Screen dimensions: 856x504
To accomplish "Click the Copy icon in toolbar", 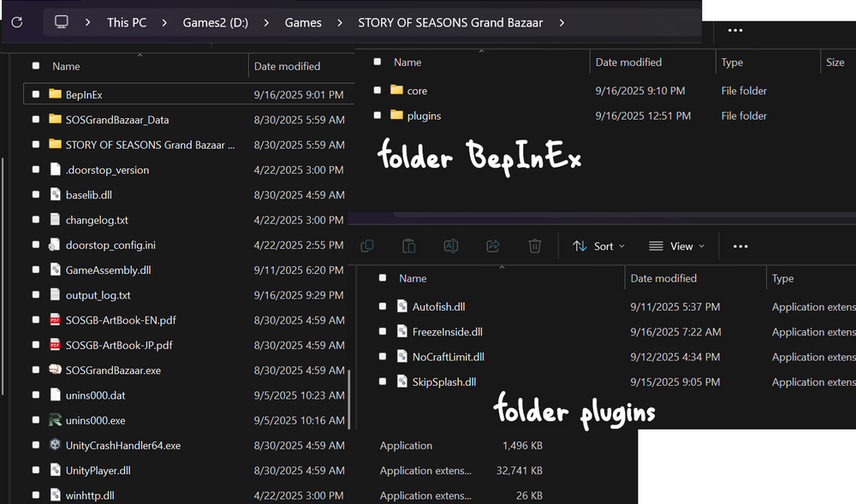I will click(367, 246).
